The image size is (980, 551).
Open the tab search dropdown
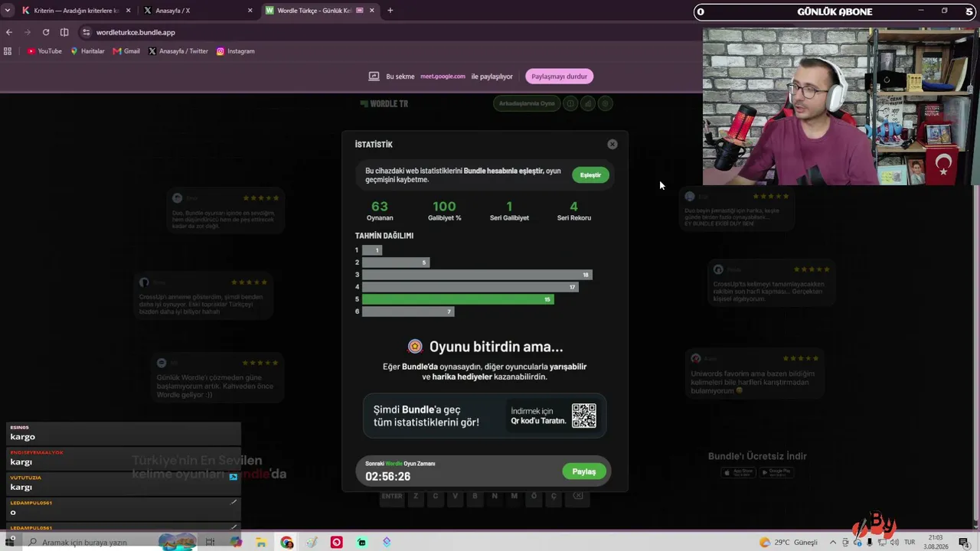pos(8,11)
